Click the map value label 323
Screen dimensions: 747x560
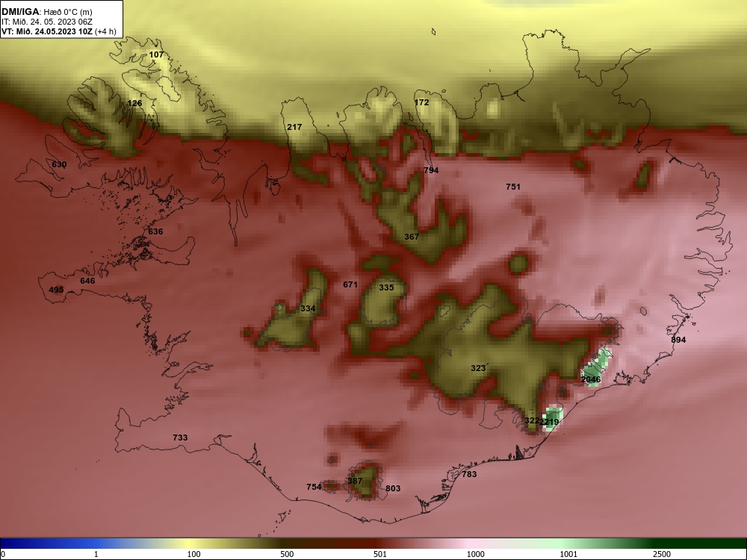478,368
